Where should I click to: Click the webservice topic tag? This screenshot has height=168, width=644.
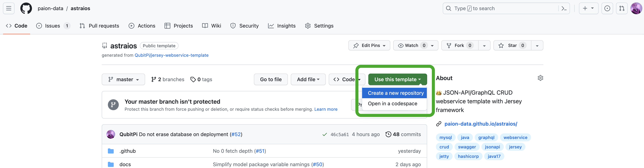tap(515, 138)
